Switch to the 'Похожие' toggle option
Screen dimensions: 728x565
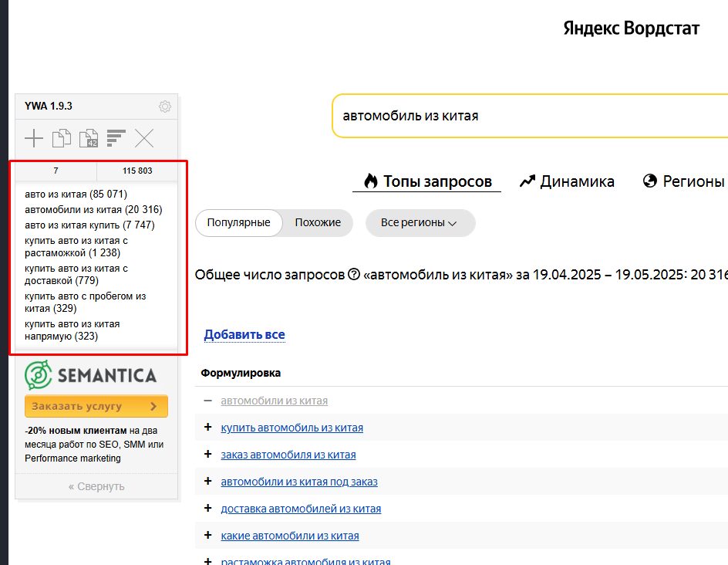(318, 222)
